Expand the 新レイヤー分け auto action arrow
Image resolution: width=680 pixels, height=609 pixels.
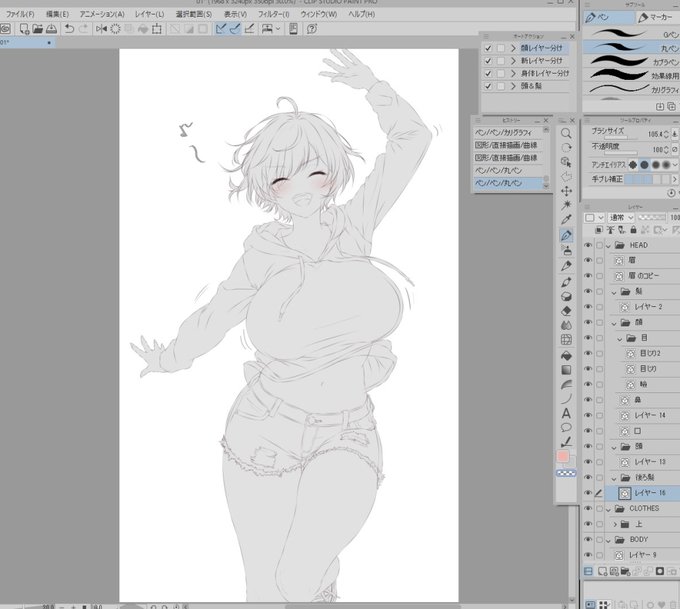point(513,61)
